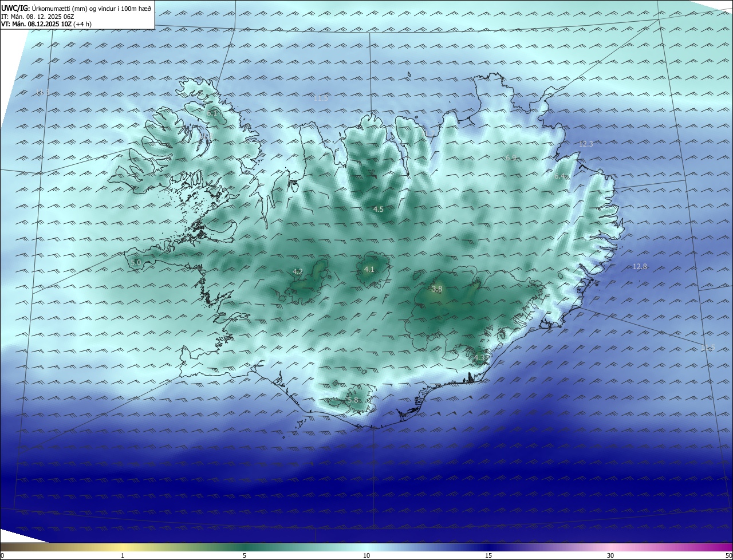Click the 4.1 value label on the map
The image size is (733, 560).
click(369, 269)
